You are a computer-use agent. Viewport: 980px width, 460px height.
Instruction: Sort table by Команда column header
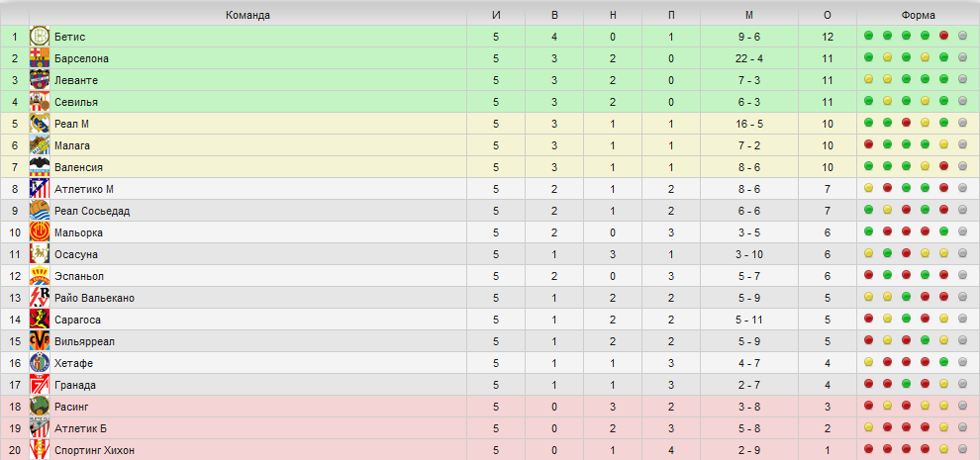[247, 15]
